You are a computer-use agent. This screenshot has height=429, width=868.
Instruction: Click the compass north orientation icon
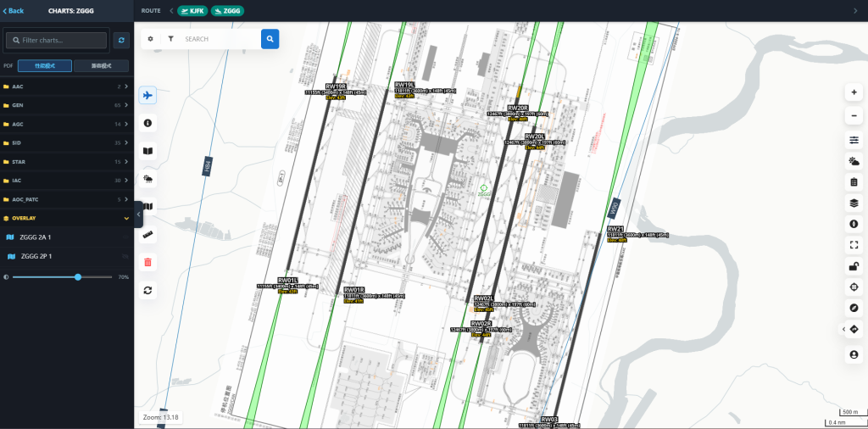[x=854, y=224]
